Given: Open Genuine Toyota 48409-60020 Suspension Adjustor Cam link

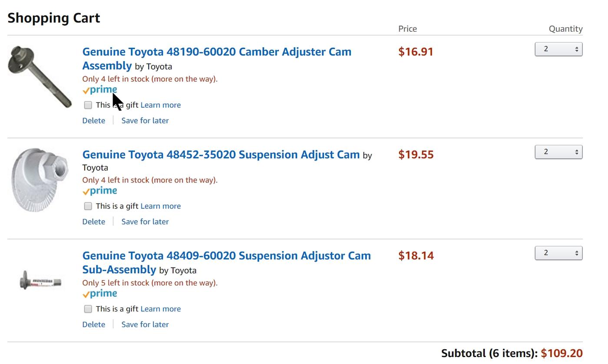Looking at the screenshot, I should coord(227,262).
